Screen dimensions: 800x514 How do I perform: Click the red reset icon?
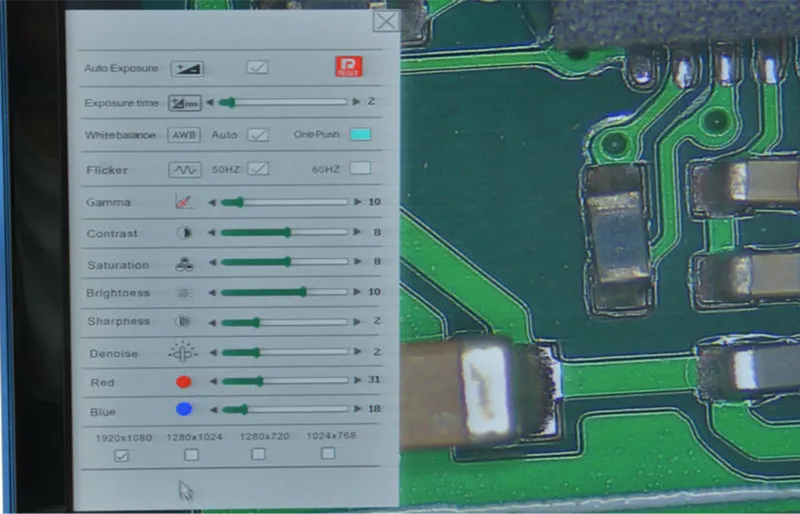coord(349,66)
